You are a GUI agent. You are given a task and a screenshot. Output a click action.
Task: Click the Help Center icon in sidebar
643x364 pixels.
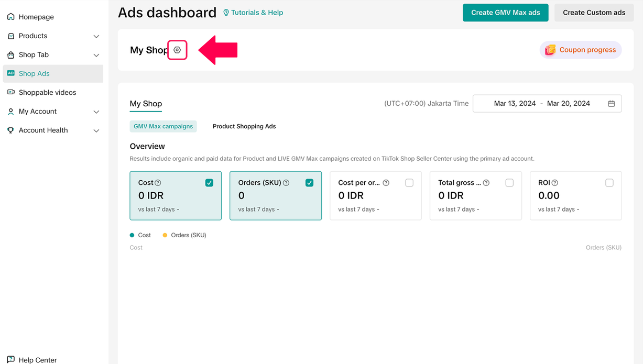point(10,360)
